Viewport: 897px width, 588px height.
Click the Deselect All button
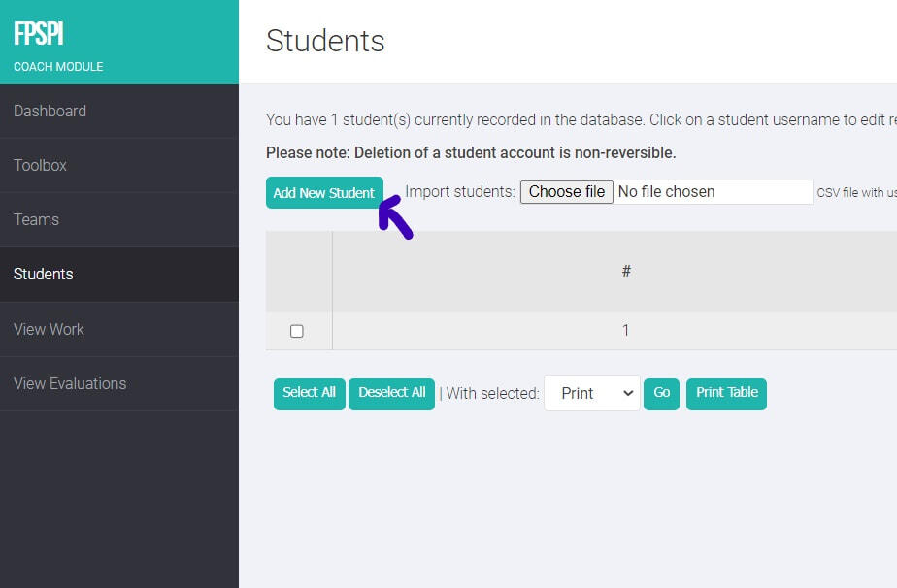391,393
